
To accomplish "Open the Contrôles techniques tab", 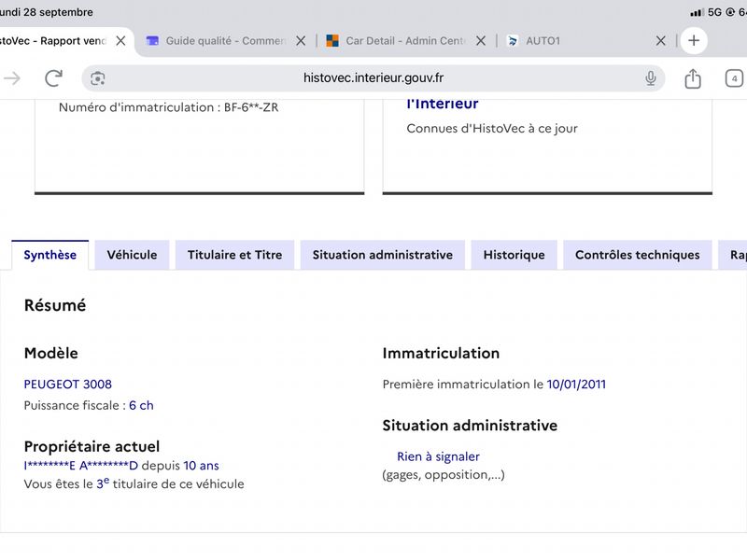I will coord(638,255).
